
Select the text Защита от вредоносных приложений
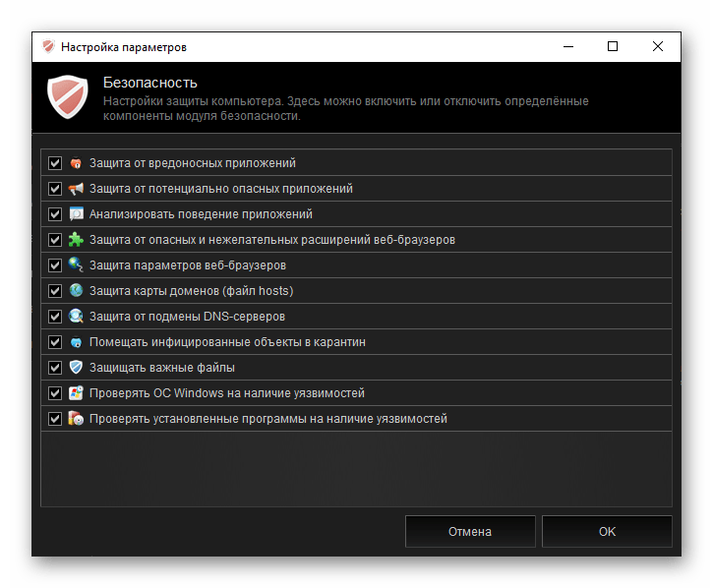point(193,163)
